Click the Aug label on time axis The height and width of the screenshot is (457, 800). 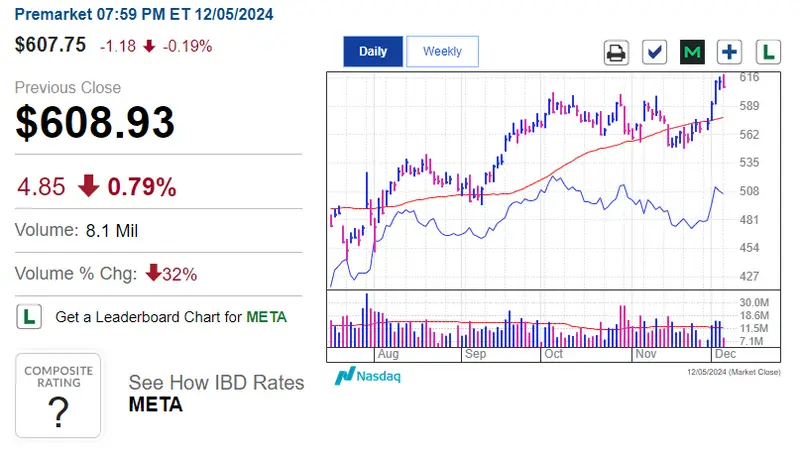point(388,354)
